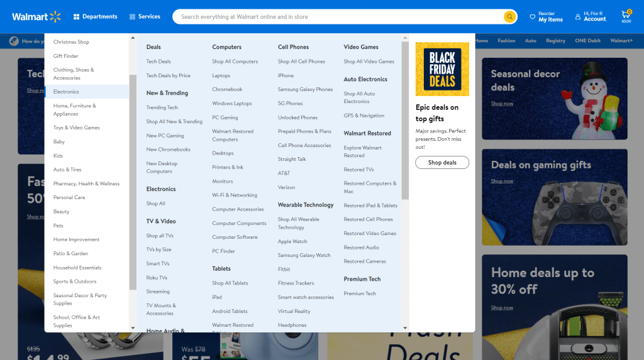Click the Reorder heart icon

click(x=532, y=17)
